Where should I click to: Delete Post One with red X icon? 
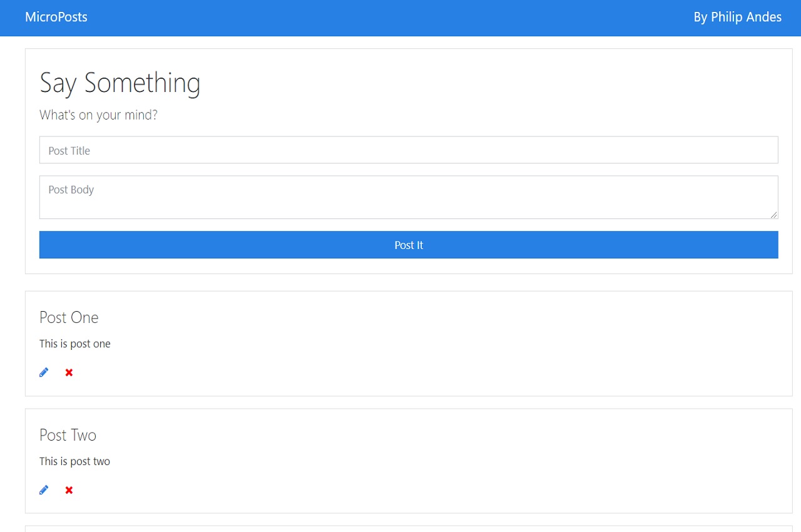point(69,372)
